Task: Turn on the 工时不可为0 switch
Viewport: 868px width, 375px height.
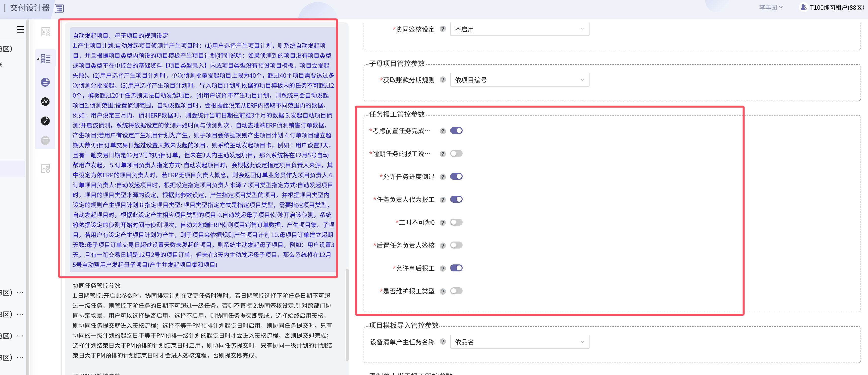Action: pyautogui.click(x=456, y=222)
